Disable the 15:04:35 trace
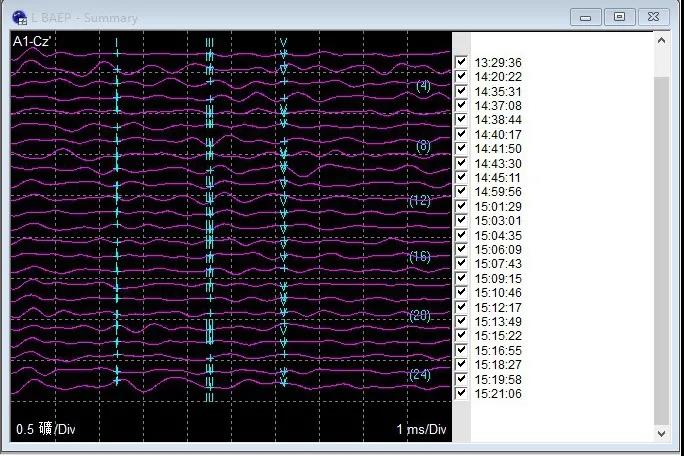This screenshot has width=684, height=456. pyautogui.click(x=461, y=235)
